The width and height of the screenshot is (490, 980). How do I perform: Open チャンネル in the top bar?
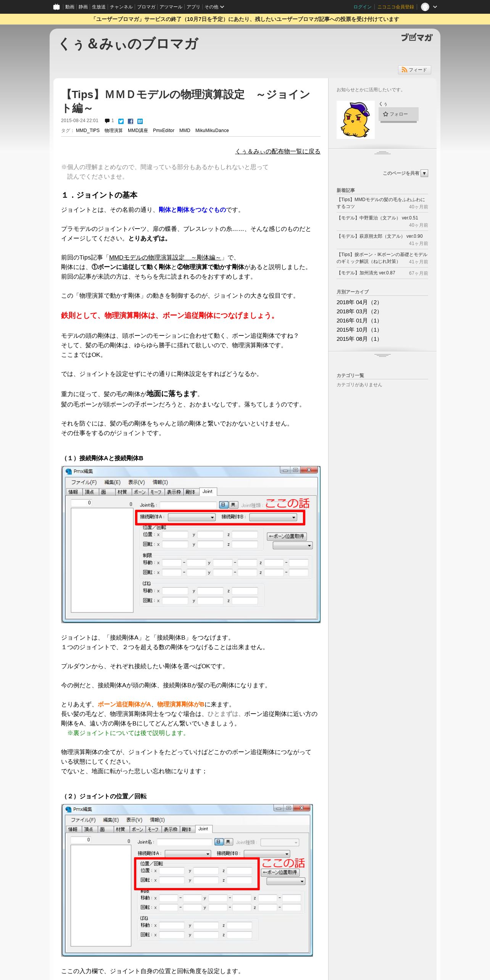[121, 7]
